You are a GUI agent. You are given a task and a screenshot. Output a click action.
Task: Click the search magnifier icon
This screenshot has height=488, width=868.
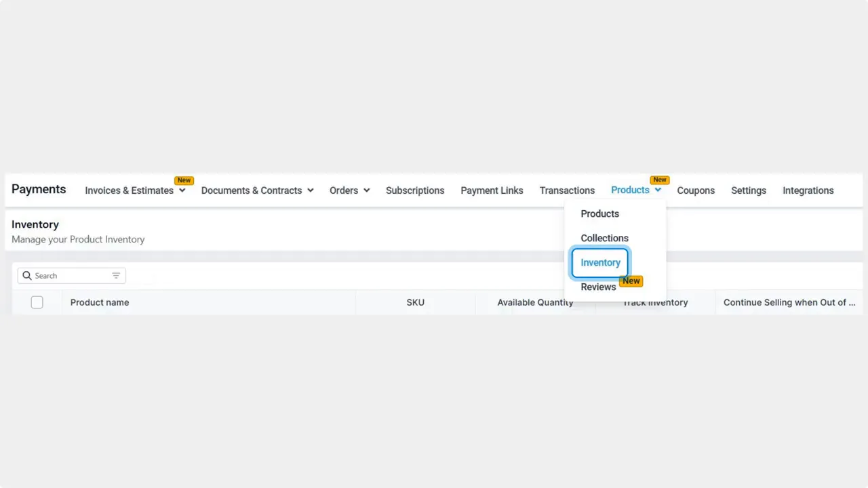point(27,275)
